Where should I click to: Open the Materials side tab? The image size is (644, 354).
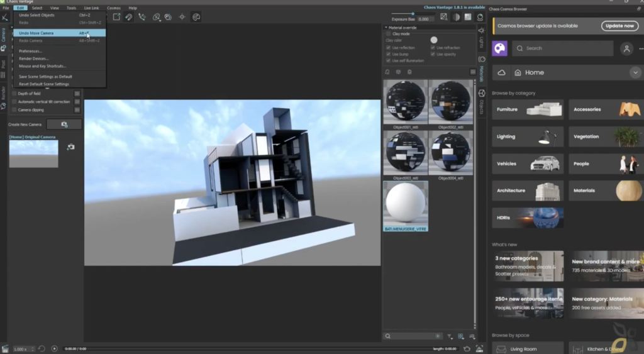(x=481, y=69)
